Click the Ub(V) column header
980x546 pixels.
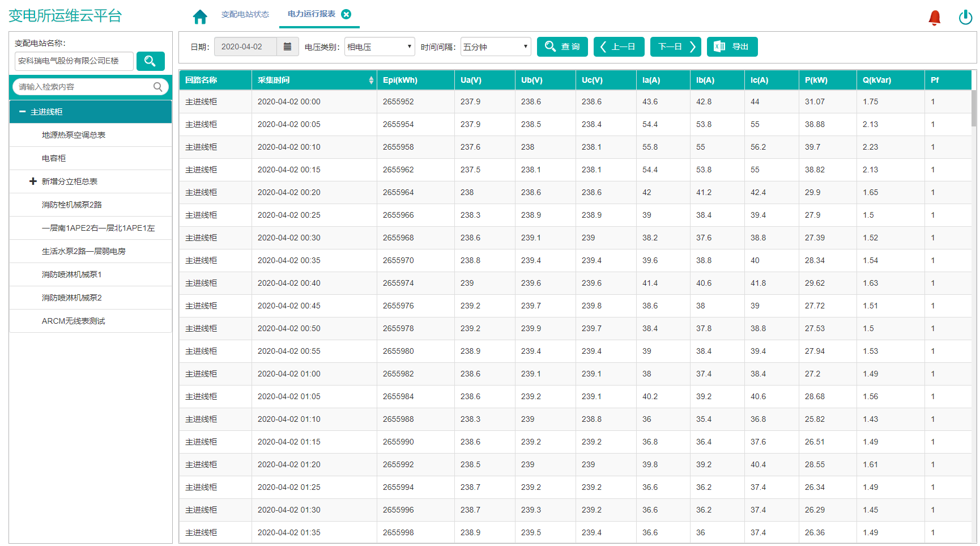[x=545, y=80]
